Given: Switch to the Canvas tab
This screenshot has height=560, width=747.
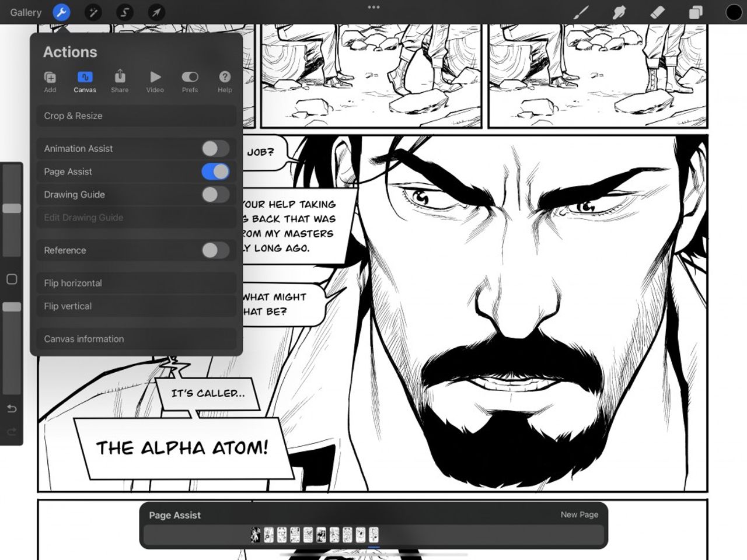Looking at the screenshot, I should [x=85, y=82].
